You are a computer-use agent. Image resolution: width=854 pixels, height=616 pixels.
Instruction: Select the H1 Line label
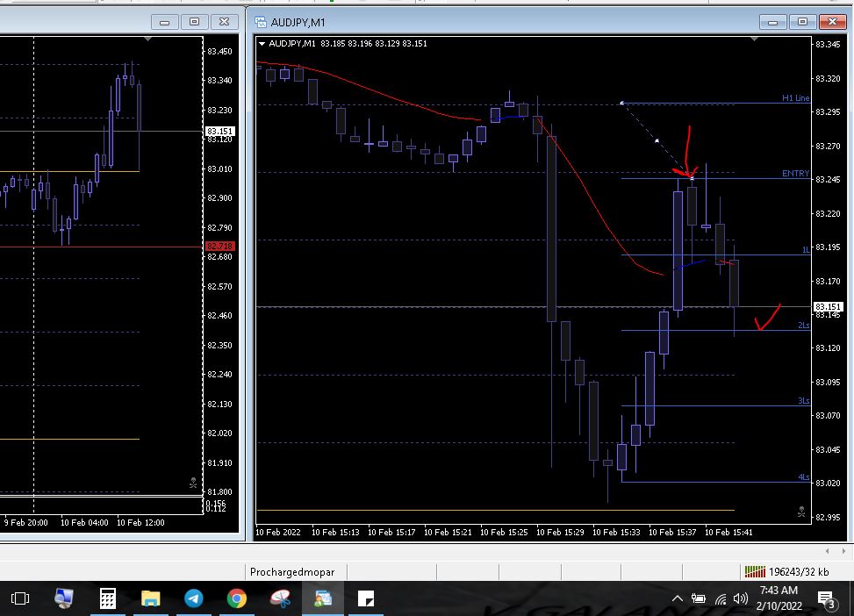[x=796, y=98]
